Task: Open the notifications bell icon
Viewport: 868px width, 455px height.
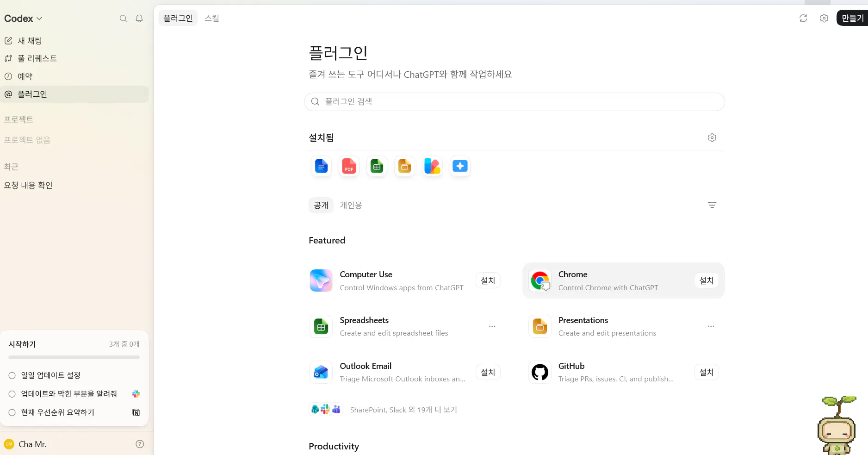Action: pos(139,19)
